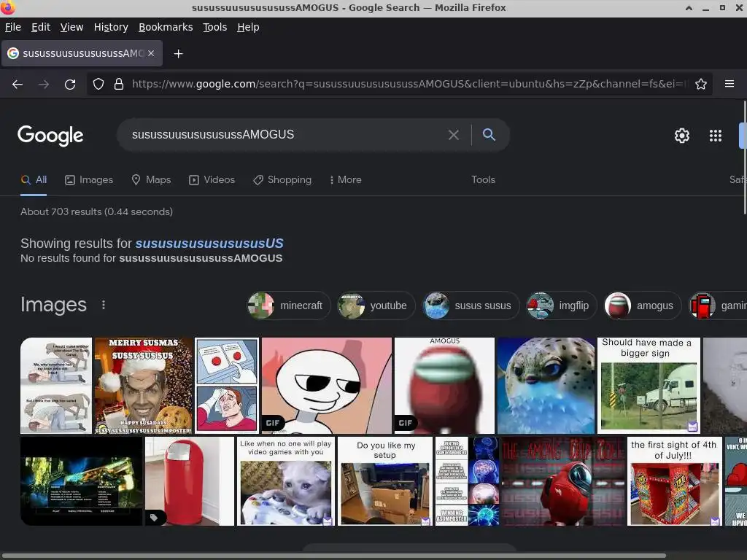Open the blue pufferfish image

546,386
